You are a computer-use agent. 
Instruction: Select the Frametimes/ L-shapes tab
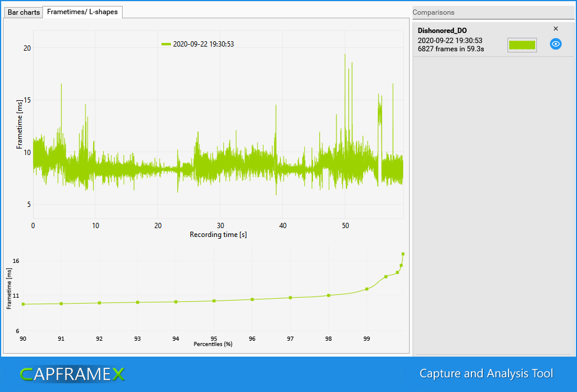[x=83, y=12]
